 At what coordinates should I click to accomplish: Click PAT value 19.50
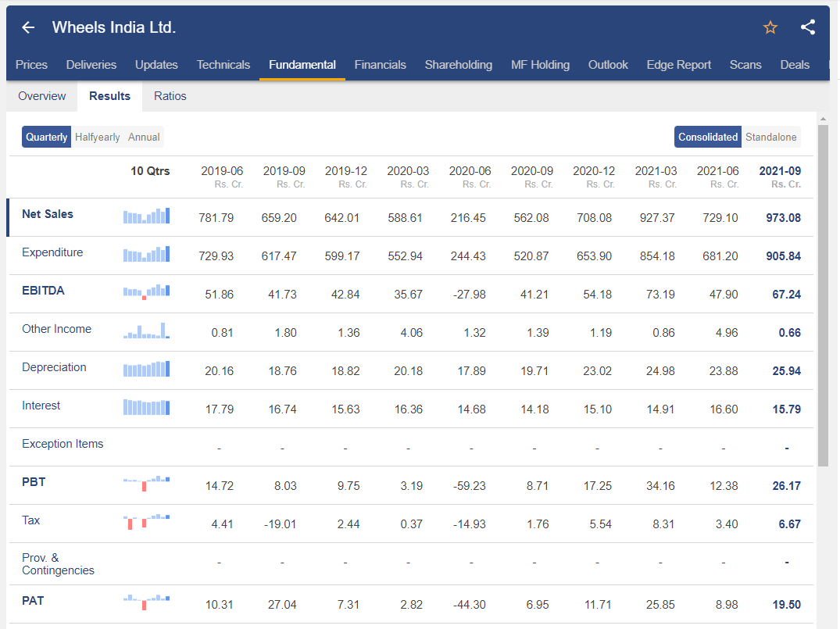pos(786,605)
